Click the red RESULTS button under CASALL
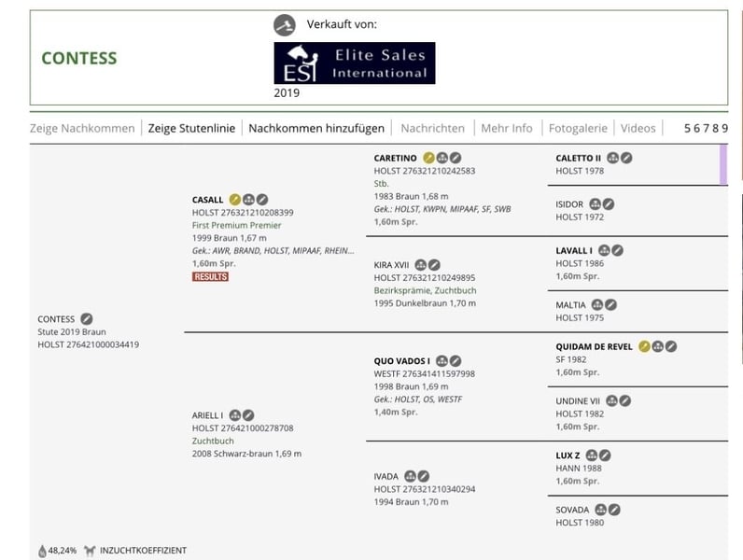This screenshot has height=560, width=743. pyautogui.click(x=210, y=277)
